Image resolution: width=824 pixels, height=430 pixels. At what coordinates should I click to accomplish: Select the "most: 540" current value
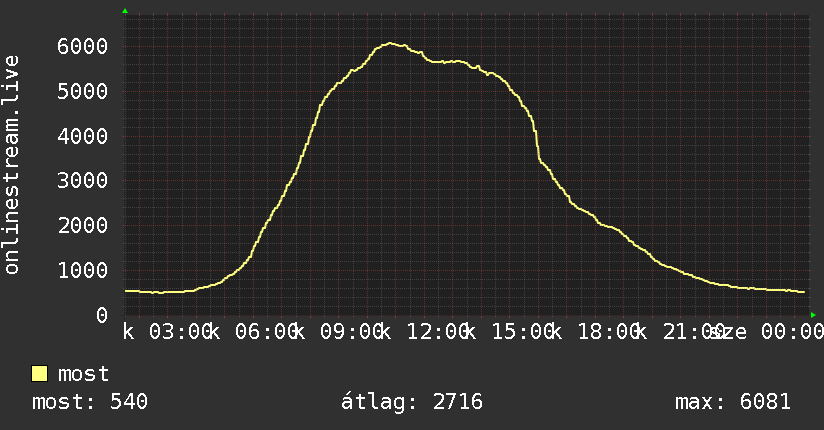click(x=90, y=402)
